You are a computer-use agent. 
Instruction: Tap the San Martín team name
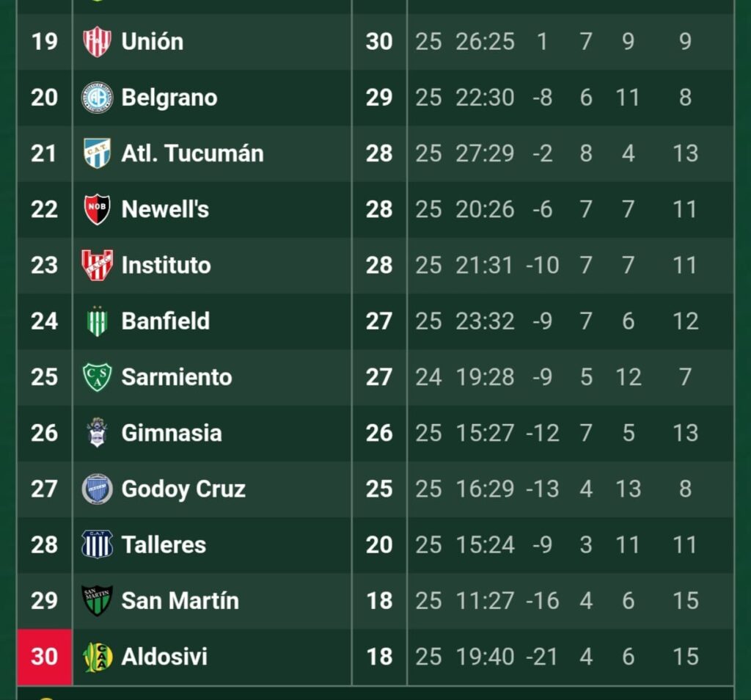pyautogui.click(x=180, y=600)
